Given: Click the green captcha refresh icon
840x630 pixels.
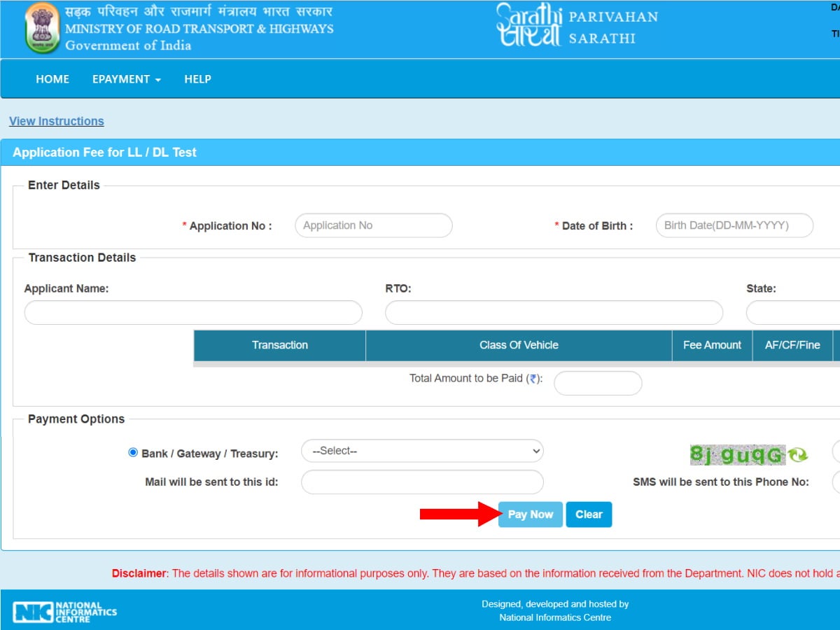Looking at the screenshot, I should 797,454.
